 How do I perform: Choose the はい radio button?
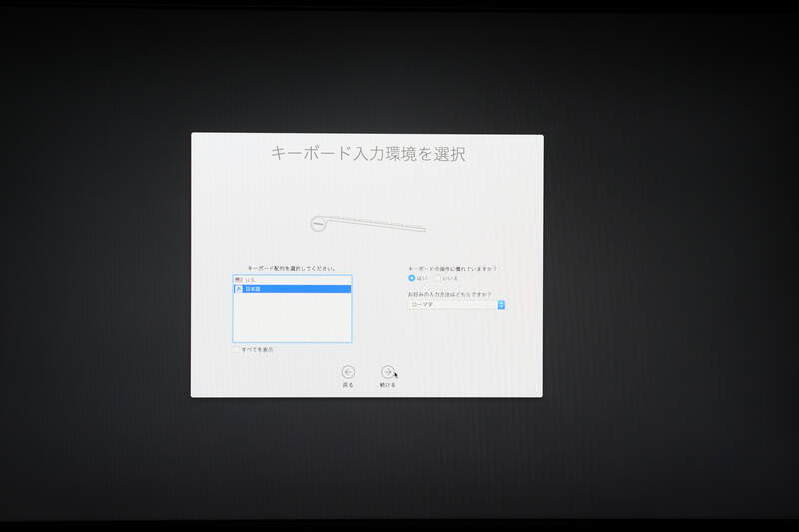pos(411,278)
